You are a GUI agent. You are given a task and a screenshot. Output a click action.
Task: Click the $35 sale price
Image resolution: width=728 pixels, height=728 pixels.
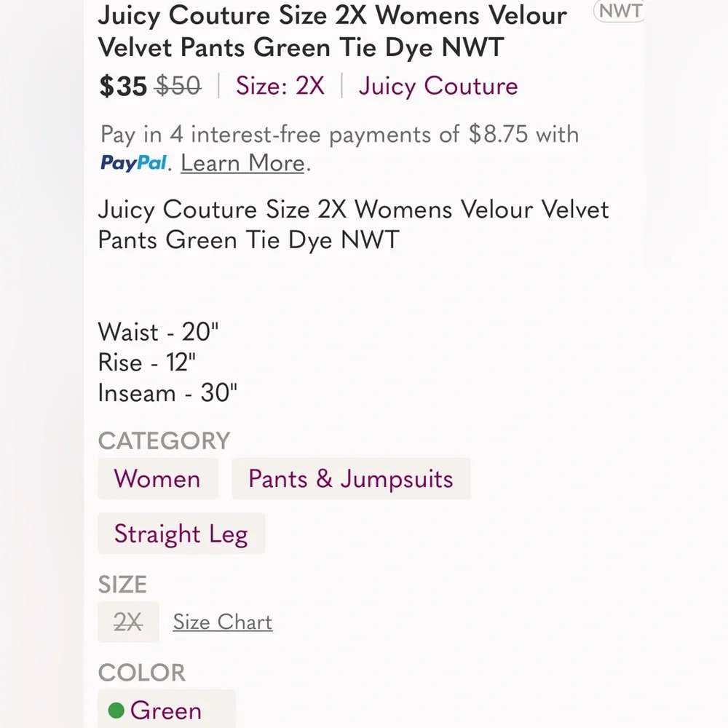(122, 86)
